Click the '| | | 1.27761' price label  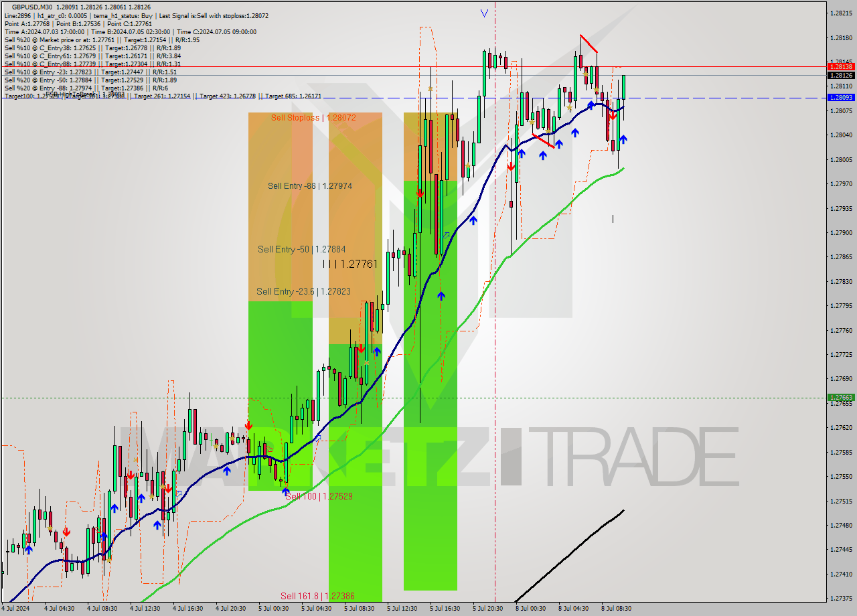click(350, 264)
